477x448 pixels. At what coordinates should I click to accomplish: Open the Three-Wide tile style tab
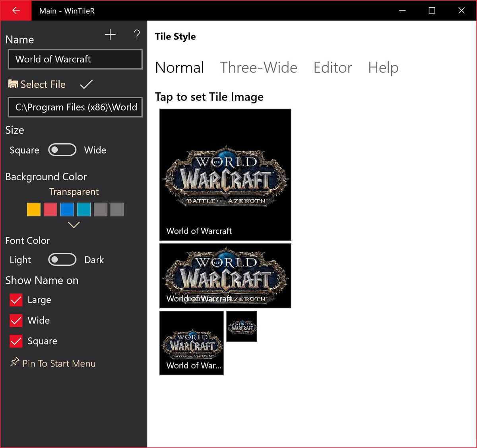258,68
